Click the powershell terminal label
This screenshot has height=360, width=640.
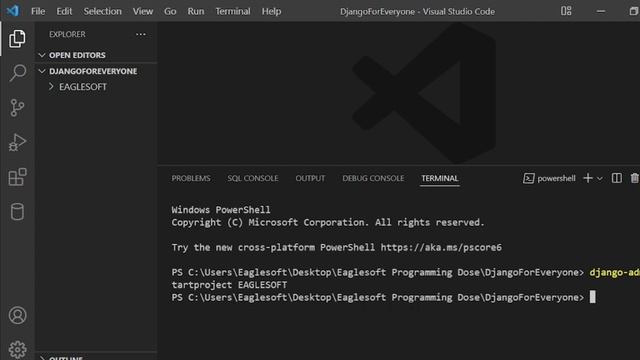tap(556, 178)
